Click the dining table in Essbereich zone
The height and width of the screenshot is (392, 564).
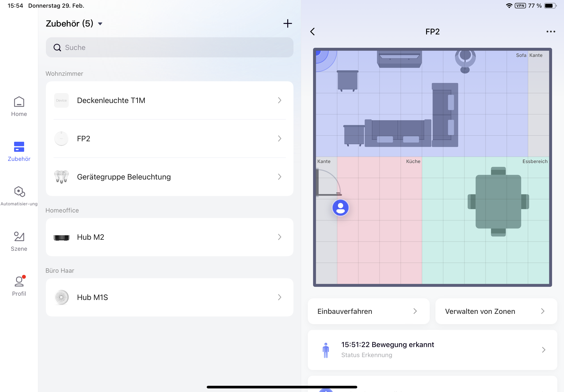(498, 202)
